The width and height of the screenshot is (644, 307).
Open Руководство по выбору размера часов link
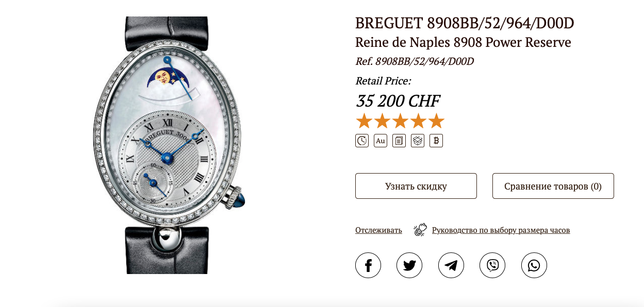[x=501, y=230]
